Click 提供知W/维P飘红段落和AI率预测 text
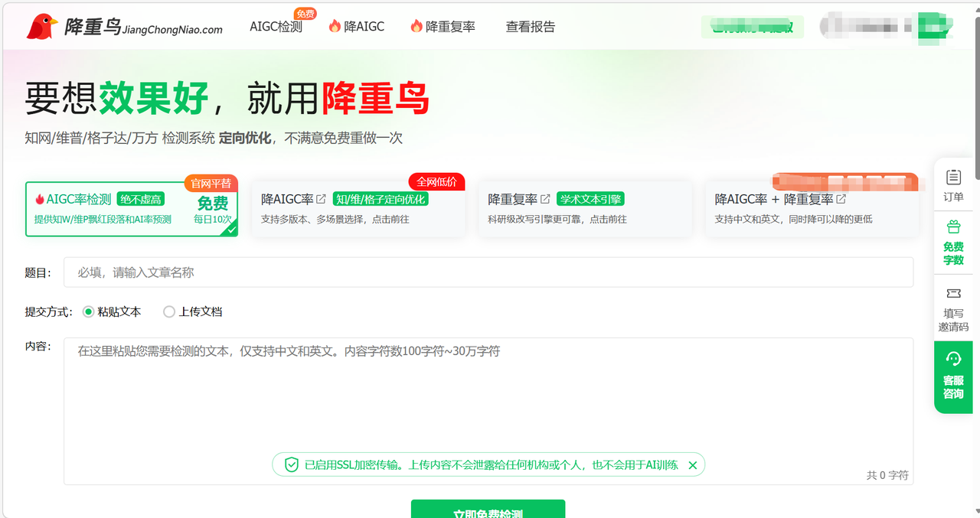This screenshot has height=518, width=980. [103, 220]
